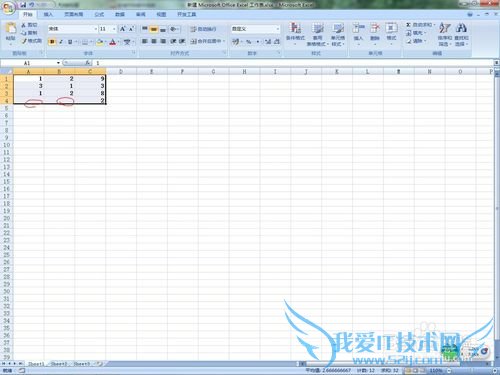Open the Clear menu in the Editing group
Screen dimensions: 500x375
416,41
